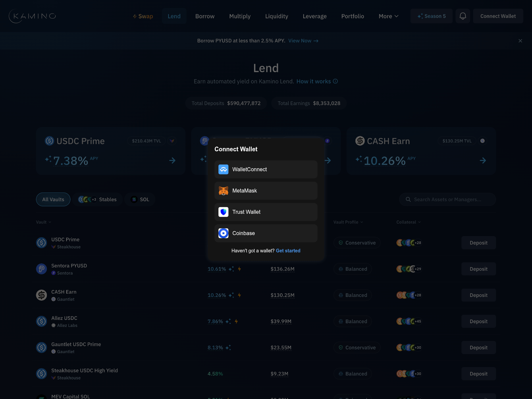Click Connect Wallet in the header

coord(498,16)
